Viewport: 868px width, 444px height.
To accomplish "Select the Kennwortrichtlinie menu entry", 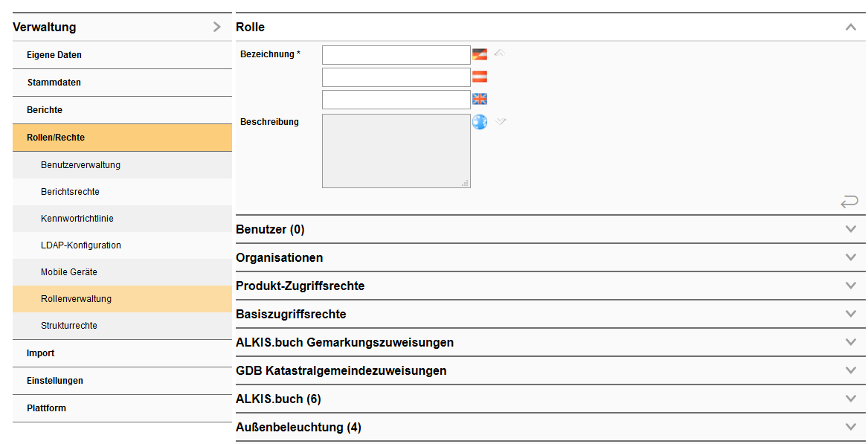I will 77,219.
